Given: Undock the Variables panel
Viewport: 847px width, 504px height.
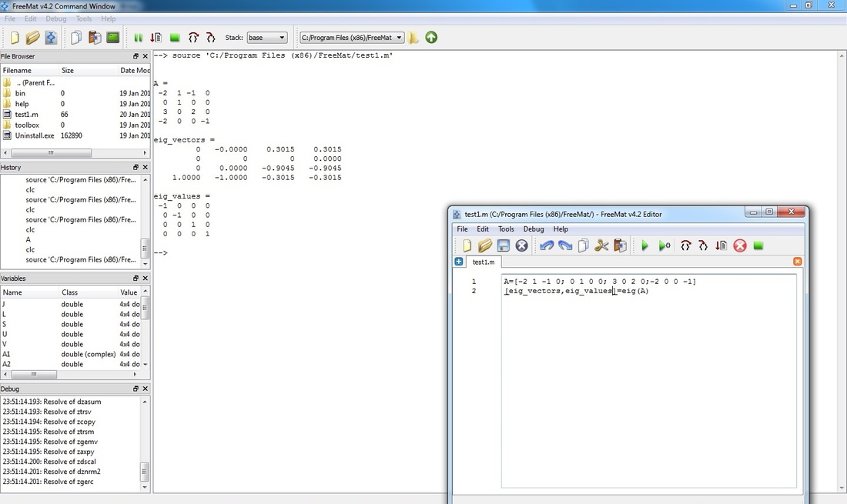Looking at the screenshot, I should pyautogui.click(x=136, y=278).
